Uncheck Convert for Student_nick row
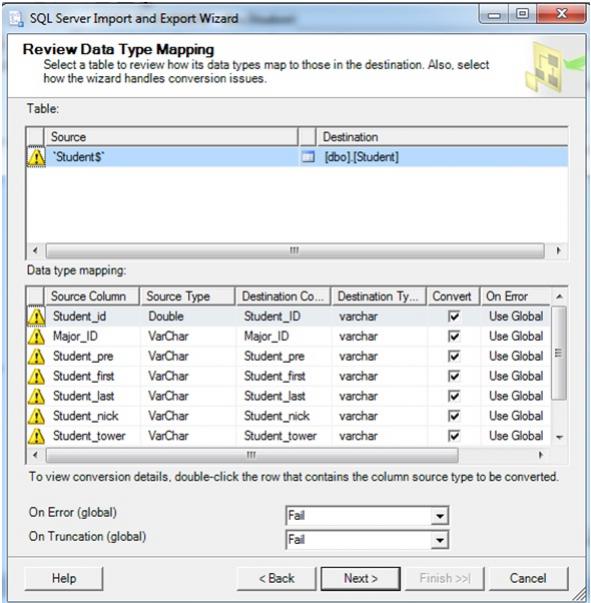Image resolution: width=591 pixels, height=603 pixels. tap(454, 416)
